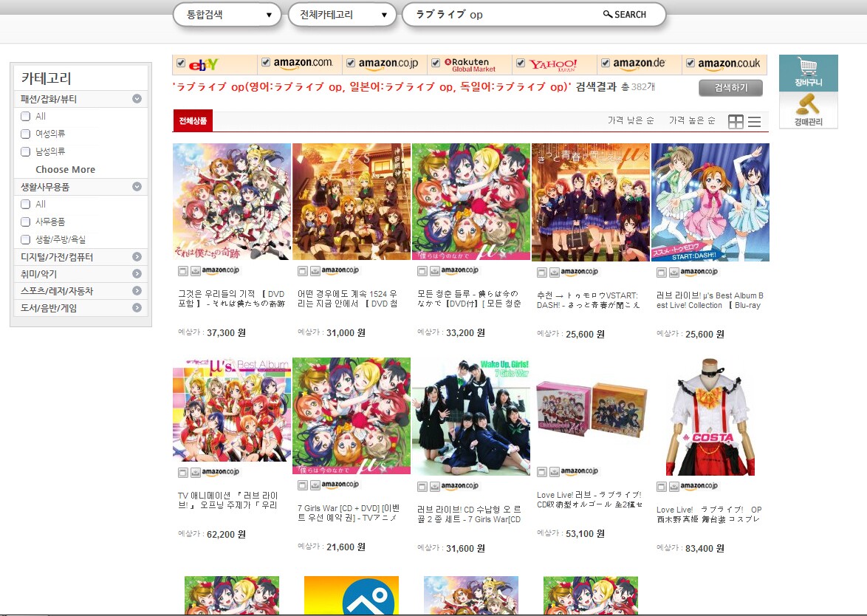Image resolution: width=867 pixels, height=616 pixels.
Task: Expand the 취미/악기 category
Action: pyautogui.click(x=137, y=274)
